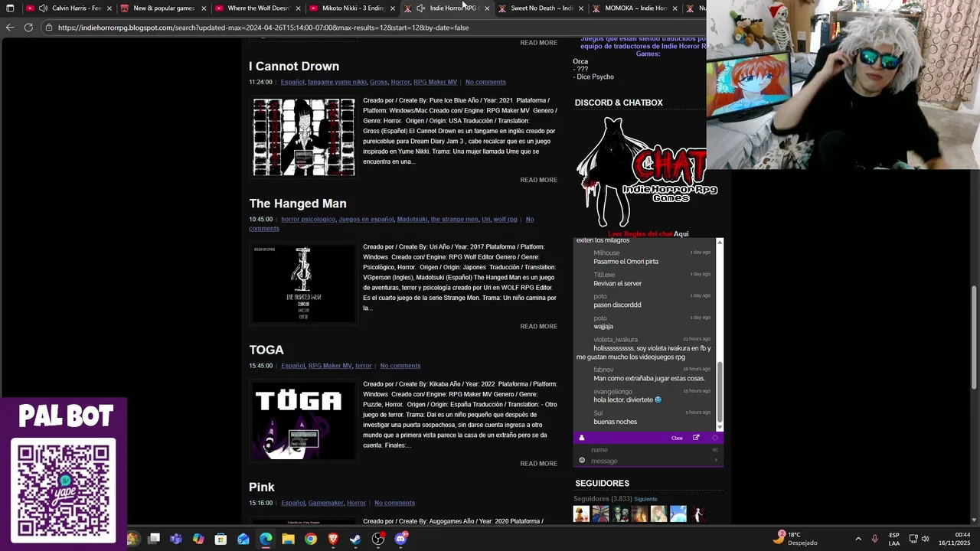Click the chatbox scrollbar handle
Viewport: 980px width, 551px height.
coord(720,393)
